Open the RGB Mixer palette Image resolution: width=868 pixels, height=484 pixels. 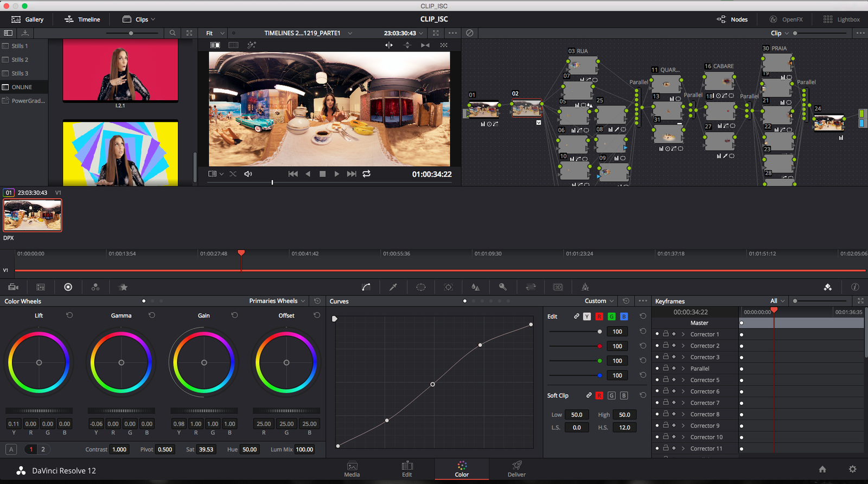tap(95, 287)
